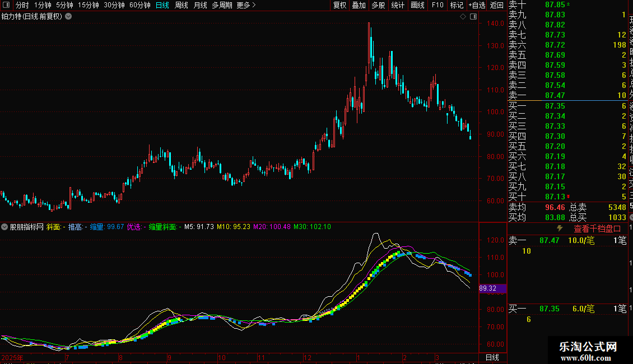Select the 30分钟 timeframe
Viewport: 633px width, 364px height.
pyautogui.click(x=114, y=5)
